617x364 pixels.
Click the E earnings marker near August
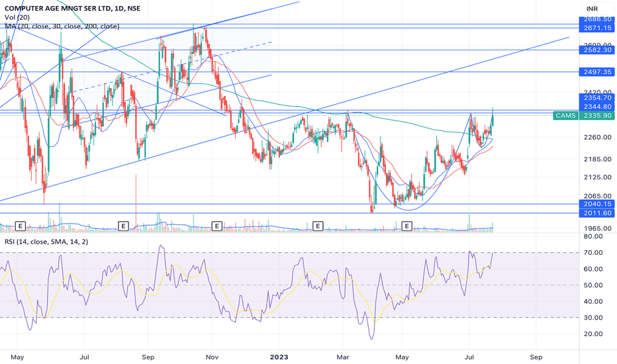[124, 226]
